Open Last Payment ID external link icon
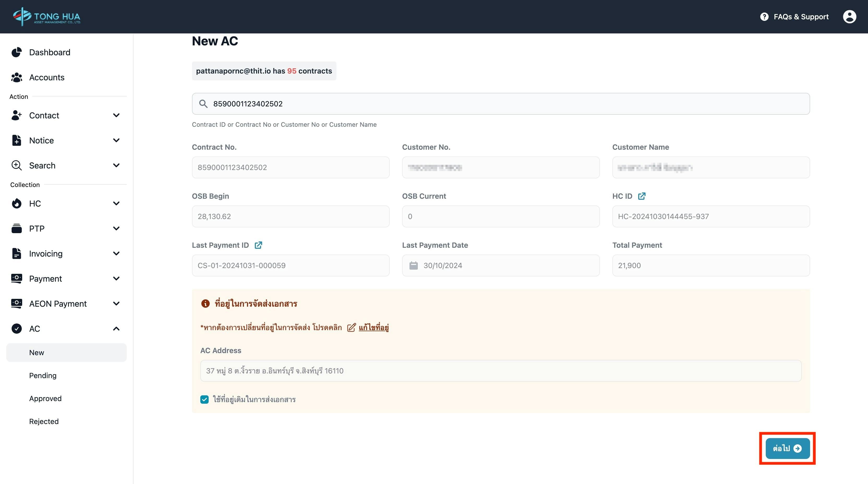The width and height of the screenshot is (868, 484). pos(258,245)
